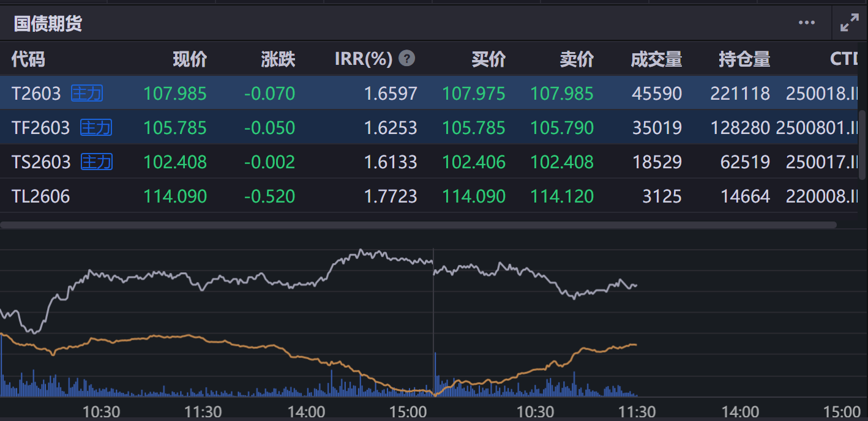Click the IRR value 1.7723
The width and height of the screenshot is (868, 421).
391,196
